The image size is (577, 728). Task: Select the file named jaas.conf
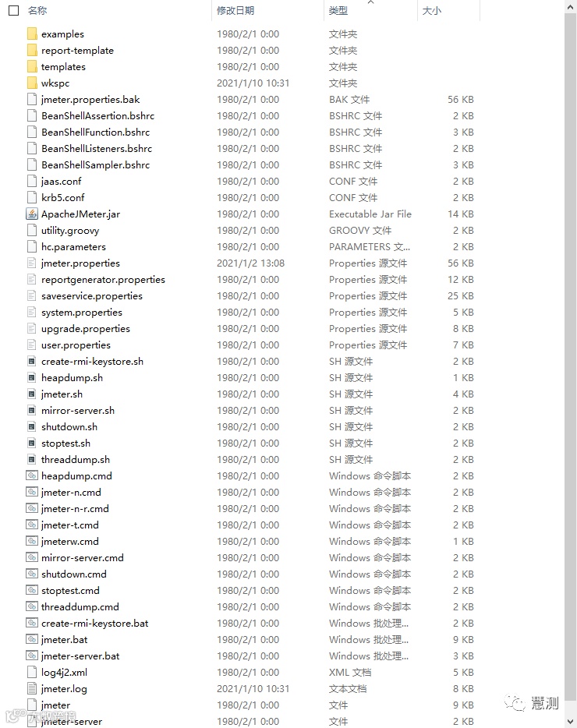click(x=61, y=181)
